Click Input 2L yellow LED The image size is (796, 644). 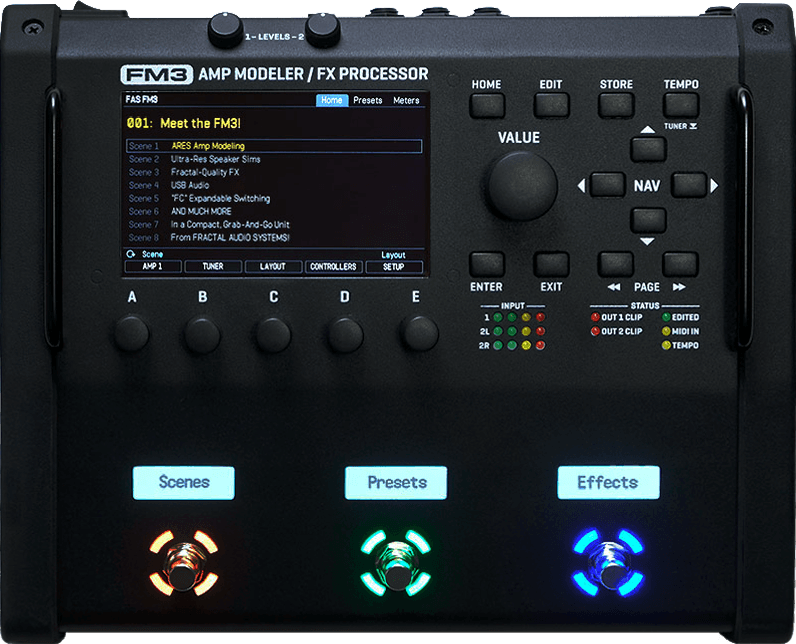pos(526,331)
